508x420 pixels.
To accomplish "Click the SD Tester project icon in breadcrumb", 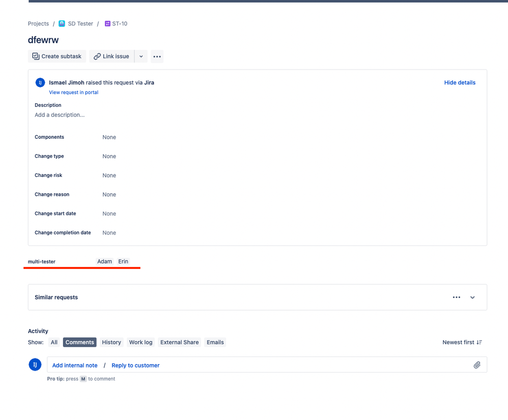I will coord(62,23).
